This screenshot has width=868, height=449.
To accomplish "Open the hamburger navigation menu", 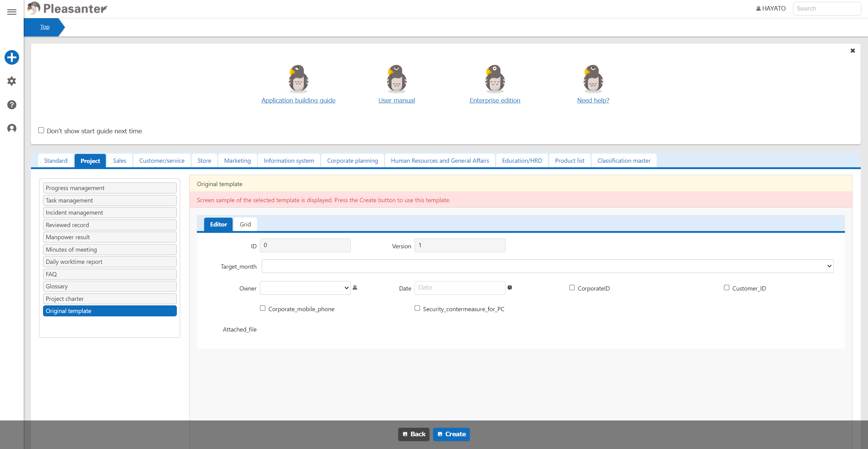I will click(12, 12).
